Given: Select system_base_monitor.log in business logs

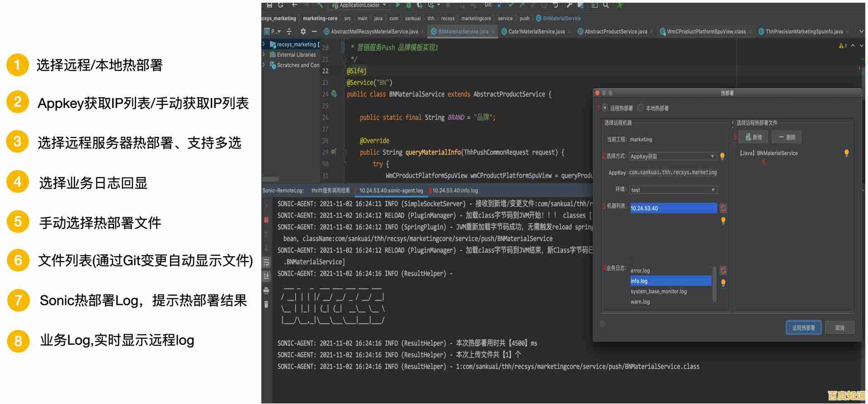Looking at the screenshot, I should point(670,291).
